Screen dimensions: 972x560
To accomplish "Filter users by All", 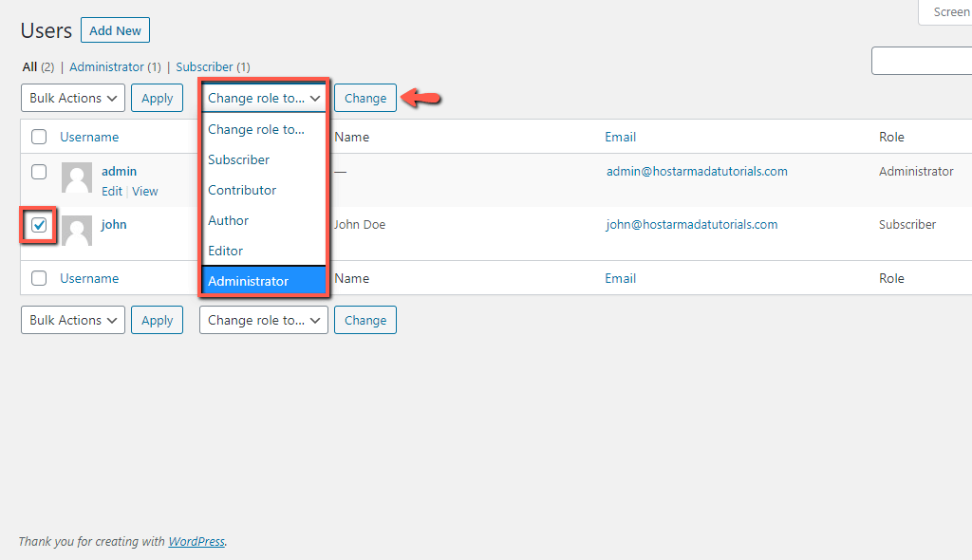I will [x=29, y=66].
